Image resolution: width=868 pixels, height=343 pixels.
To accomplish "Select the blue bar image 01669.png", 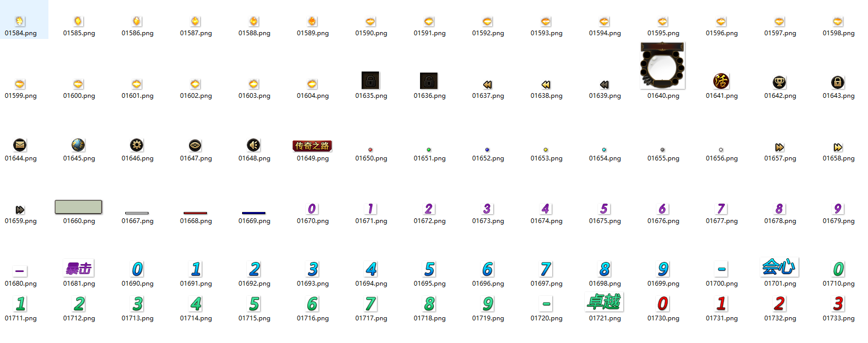I will click(x=254, y=213).
